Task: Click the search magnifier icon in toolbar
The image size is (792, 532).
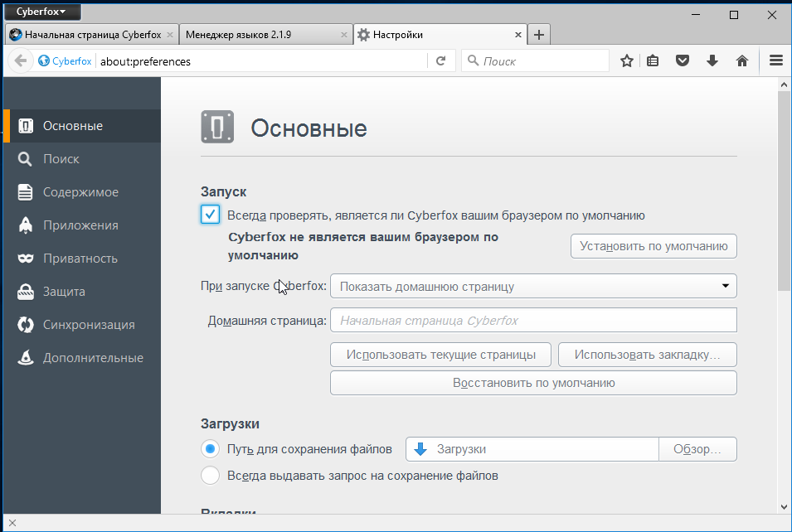Action: (x=473, y=61)
